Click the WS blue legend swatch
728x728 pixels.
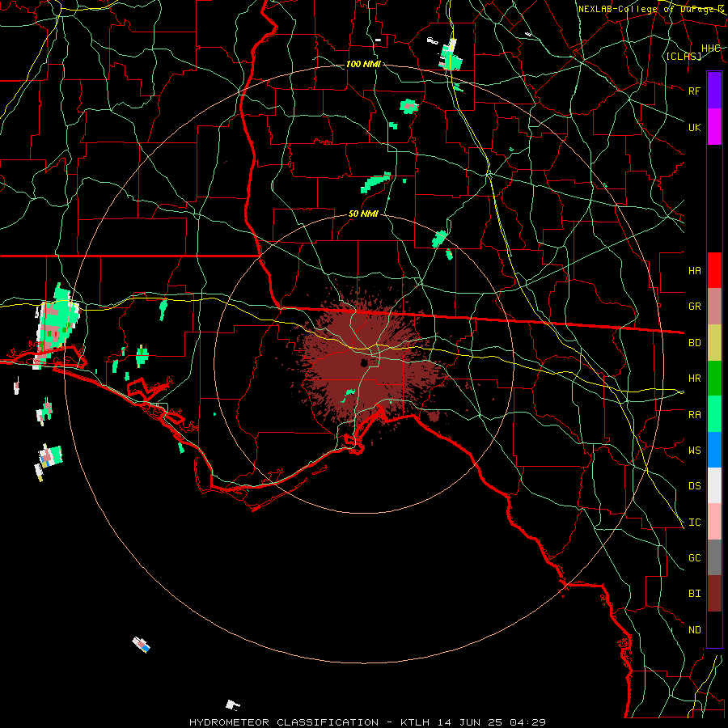(x=714, y=450)
